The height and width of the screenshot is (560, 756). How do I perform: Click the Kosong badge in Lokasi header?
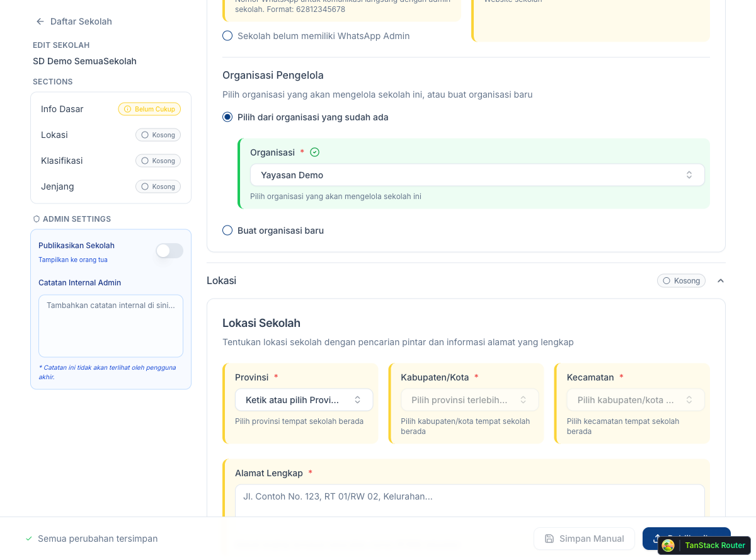[681, 280]
